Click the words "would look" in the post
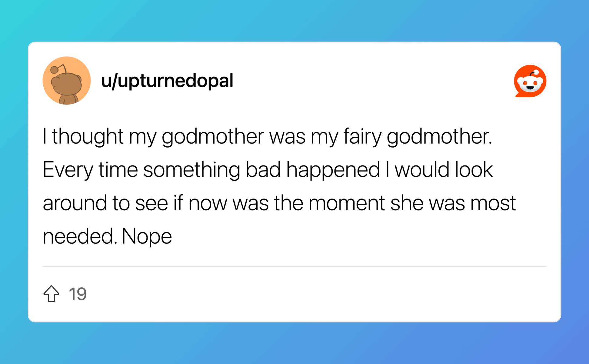 click(x=443, y=169)
